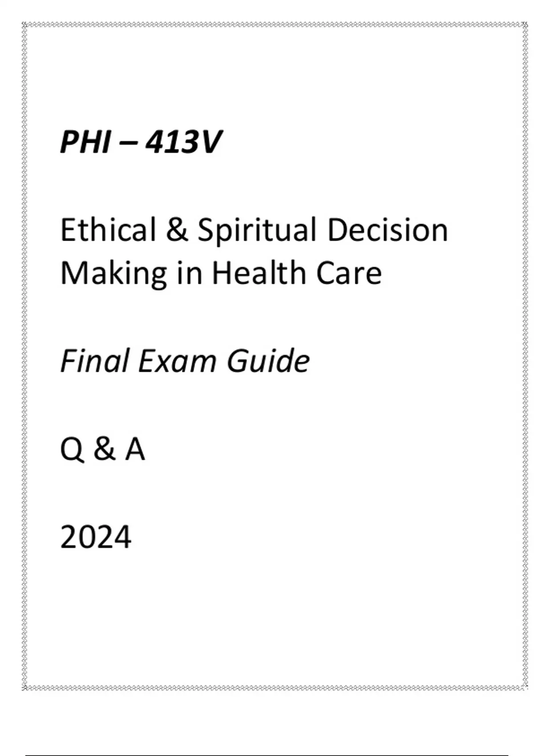This screenshot has width=534, height=756.
Task: Click the right edge of the decorative page border
Action: (525, 356)
